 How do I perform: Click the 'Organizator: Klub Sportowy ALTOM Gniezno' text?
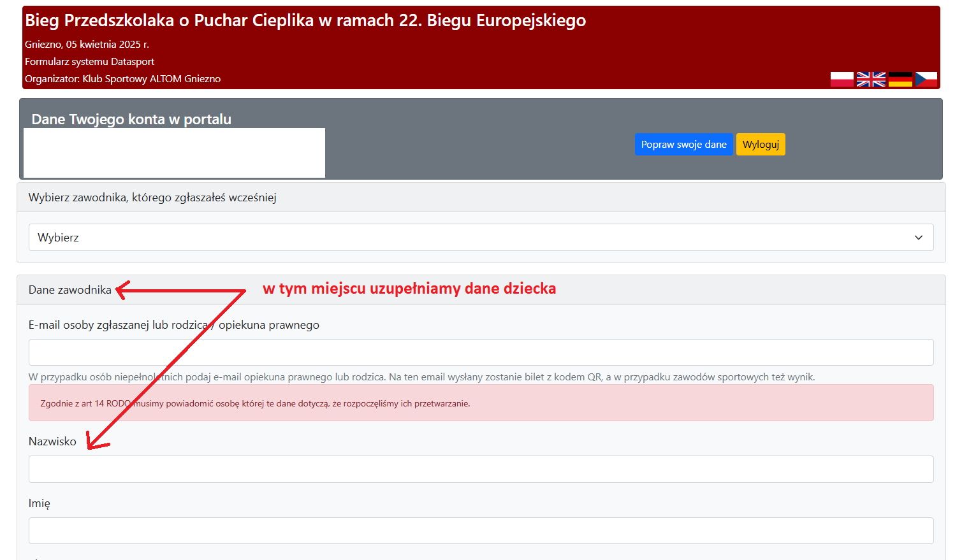(122, 79)
